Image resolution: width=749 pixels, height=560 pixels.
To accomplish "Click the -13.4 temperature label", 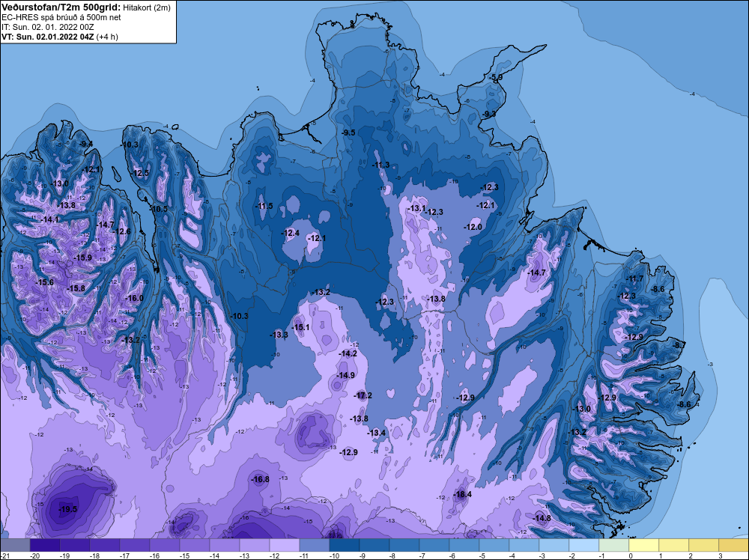I will pos(376,433).
